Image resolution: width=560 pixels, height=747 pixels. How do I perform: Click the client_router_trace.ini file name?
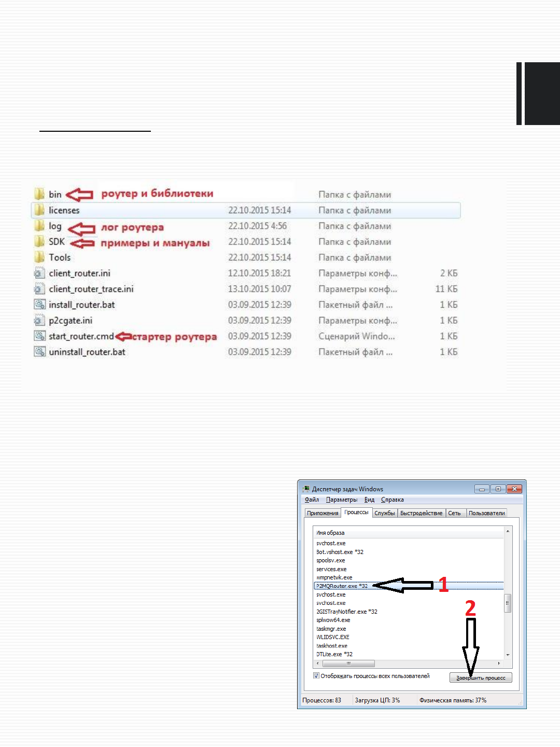[x=91, y=289]
